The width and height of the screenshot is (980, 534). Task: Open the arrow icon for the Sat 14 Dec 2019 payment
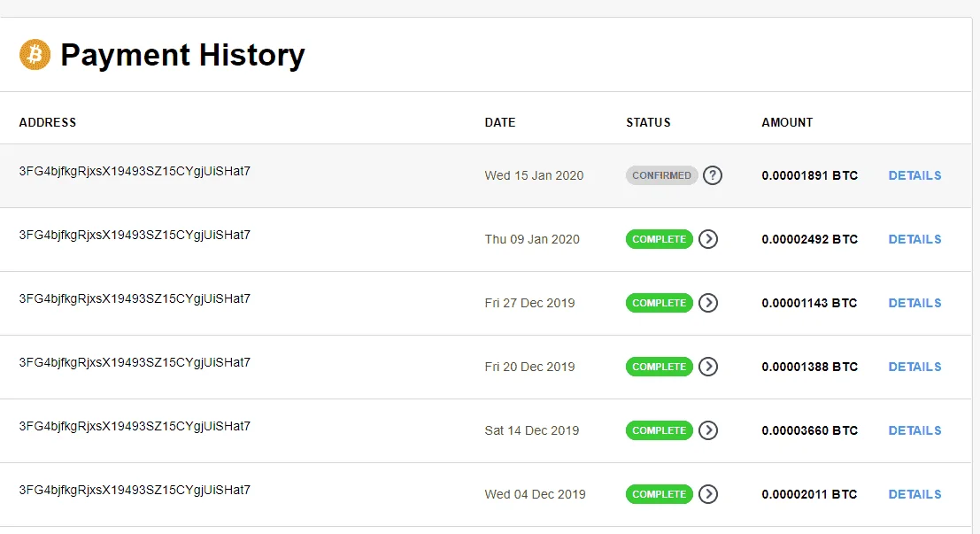(x=708, y=430)
